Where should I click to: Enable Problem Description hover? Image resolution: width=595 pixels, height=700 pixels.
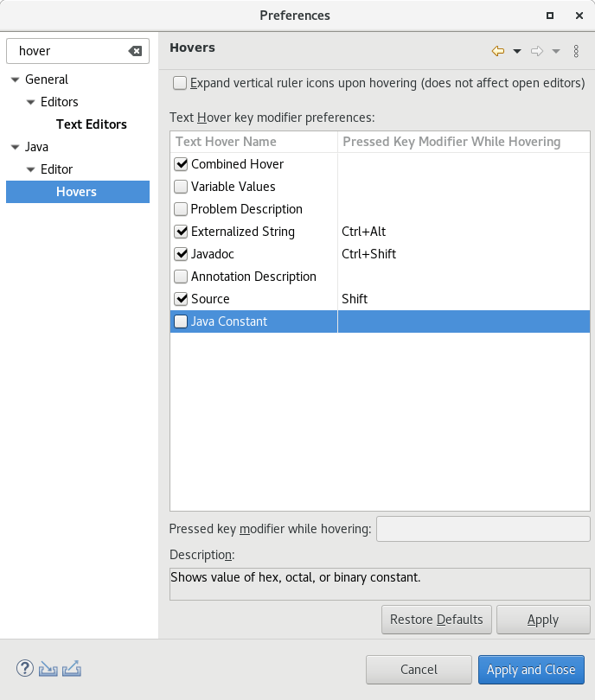[x=181, y=209]
